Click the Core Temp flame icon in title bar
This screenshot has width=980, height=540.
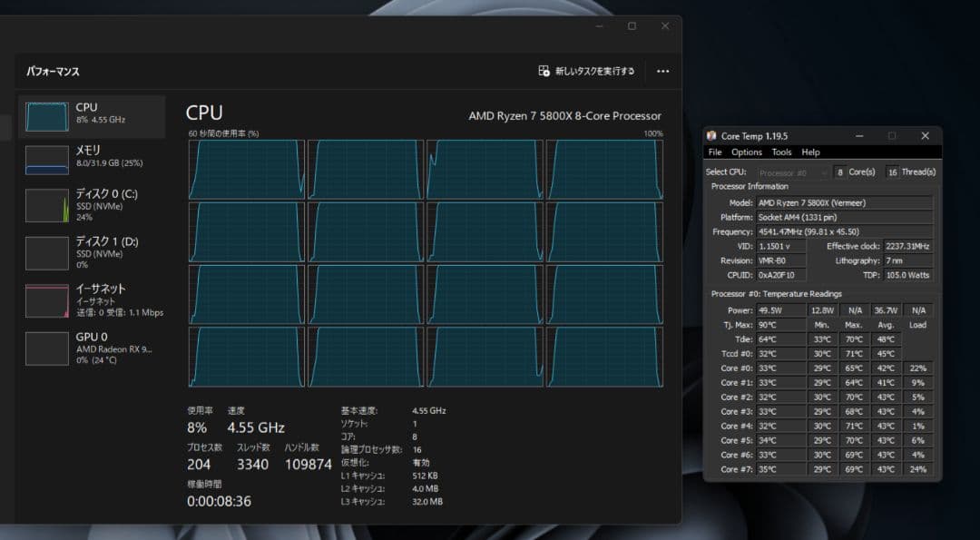709,135
